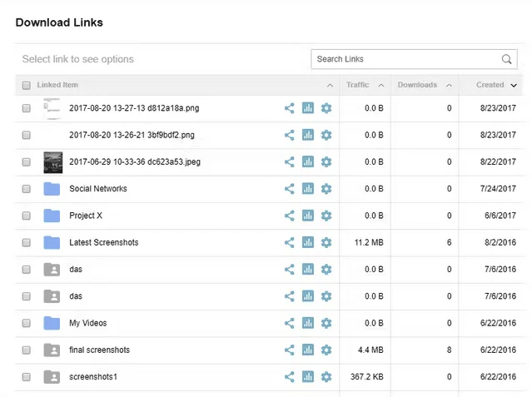Open settings for d812a18a.png link
The height and width of the screenshot is (397, 532).
click(x=326, y=108)
